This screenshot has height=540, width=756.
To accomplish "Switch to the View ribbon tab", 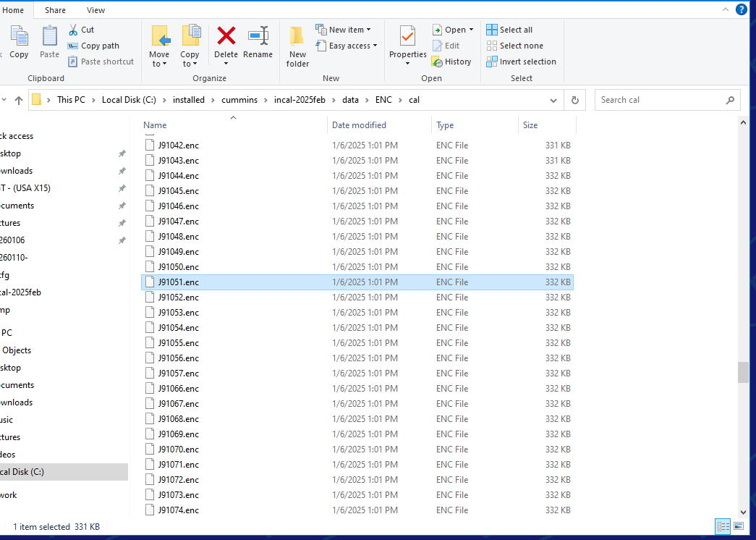I will coord(95,10).
